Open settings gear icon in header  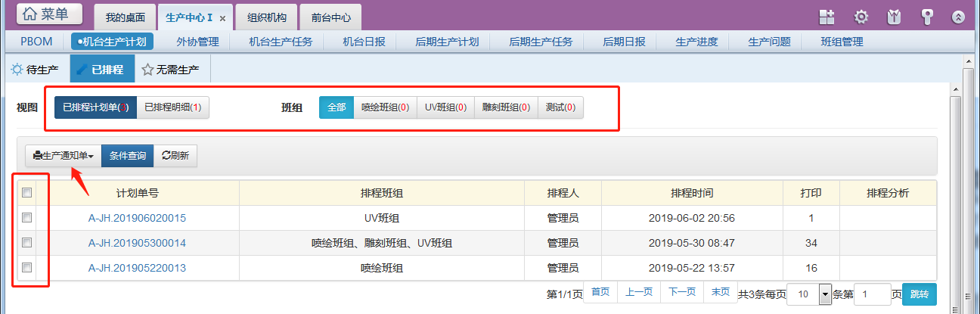[861, 17]
